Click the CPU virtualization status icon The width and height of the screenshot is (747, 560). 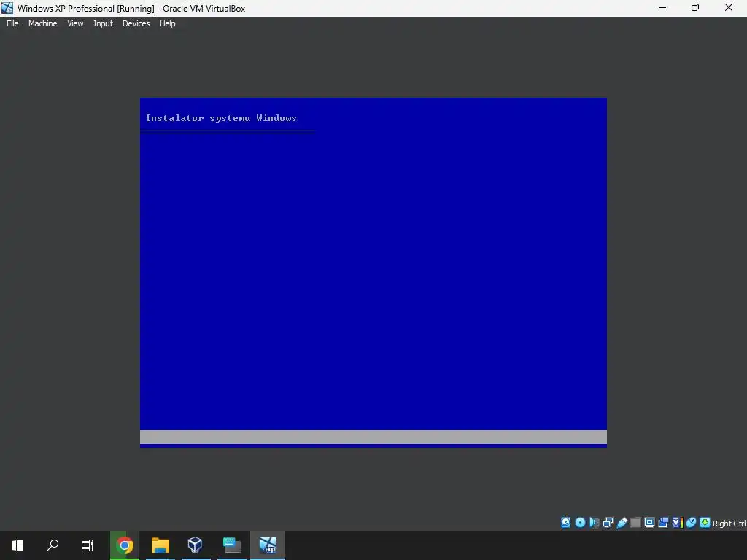coord(678,522)
